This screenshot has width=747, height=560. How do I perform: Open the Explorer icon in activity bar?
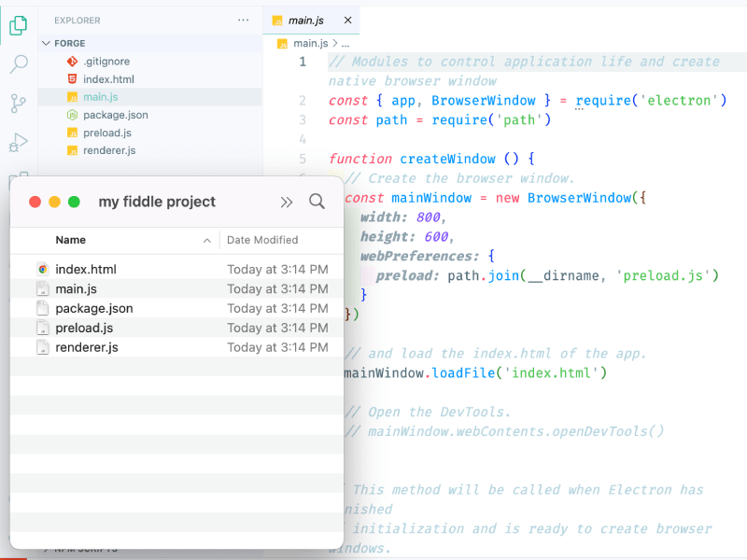click(x=19, y=25)
